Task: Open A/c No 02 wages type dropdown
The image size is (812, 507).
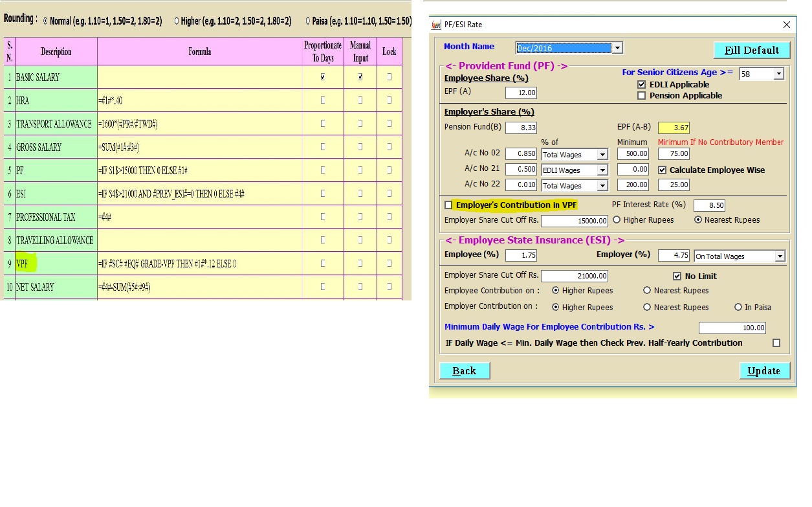Action: 602,155
